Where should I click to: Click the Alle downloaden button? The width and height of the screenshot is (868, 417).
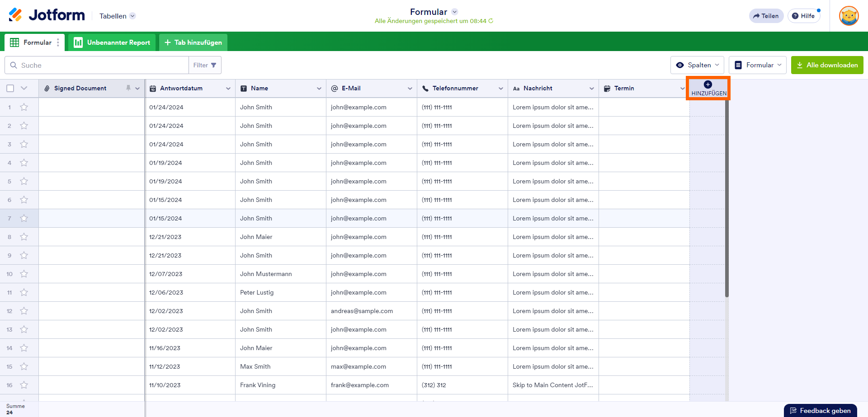[827, 65]
